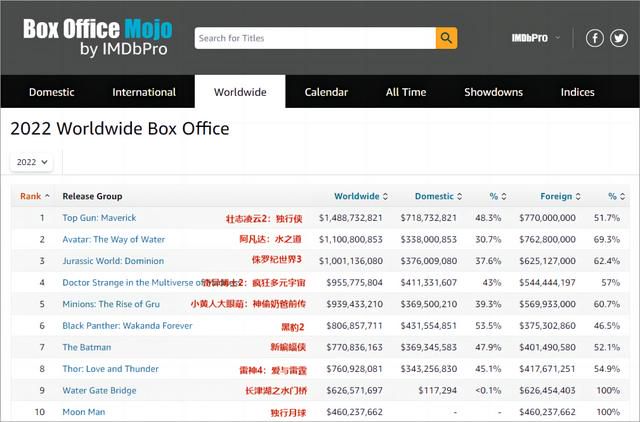640x422 pixels.
Task: Open Avatar: The Way of Water link
Action: 113,239
